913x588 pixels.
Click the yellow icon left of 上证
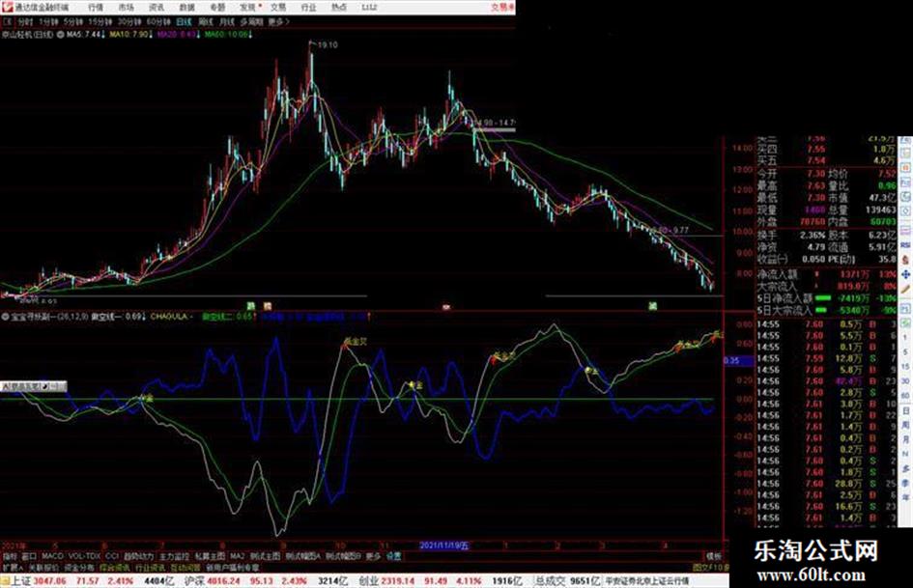coord(5,581)
